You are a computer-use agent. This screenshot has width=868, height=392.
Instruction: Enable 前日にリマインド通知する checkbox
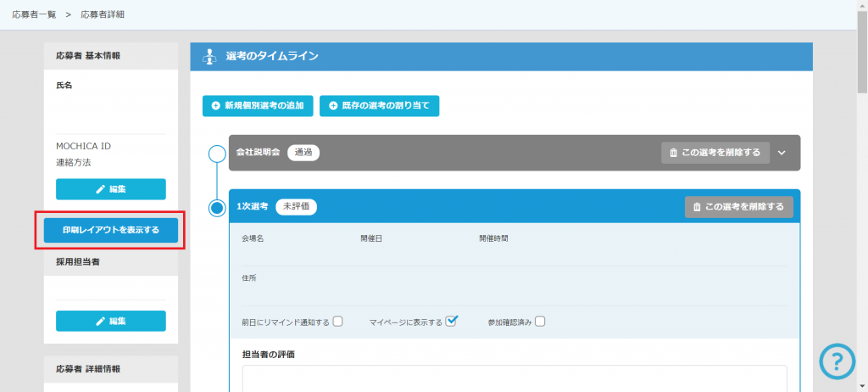pyautogui.click(x=337, y=321)
